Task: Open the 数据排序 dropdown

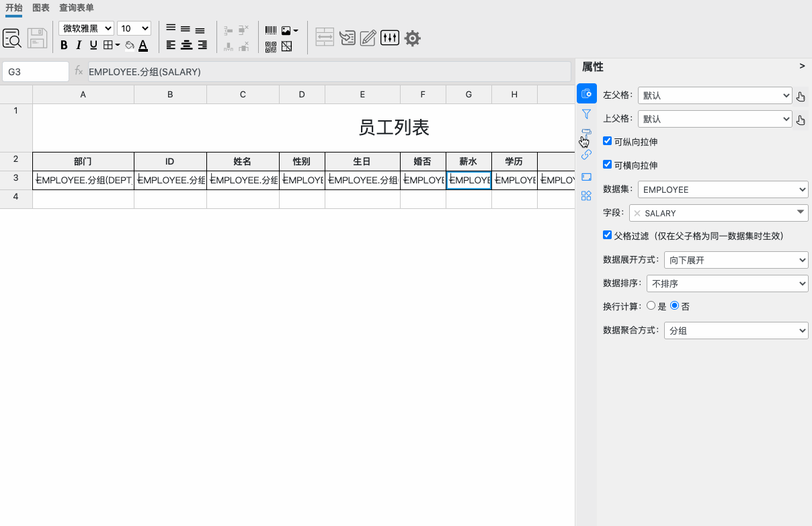Action: point(727,283)
